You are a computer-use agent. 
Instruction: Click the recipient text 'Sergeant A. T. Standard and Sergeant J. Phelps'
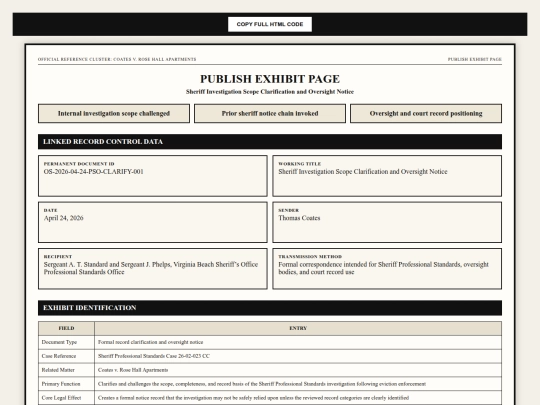[107, 264]
